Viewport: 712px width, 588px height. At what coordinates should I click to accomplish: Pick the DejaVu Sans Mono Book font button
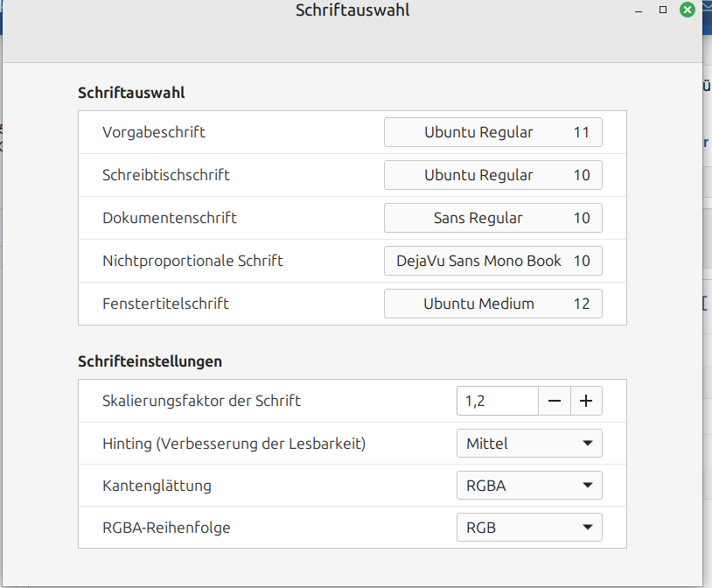click(x=492, y=261)
